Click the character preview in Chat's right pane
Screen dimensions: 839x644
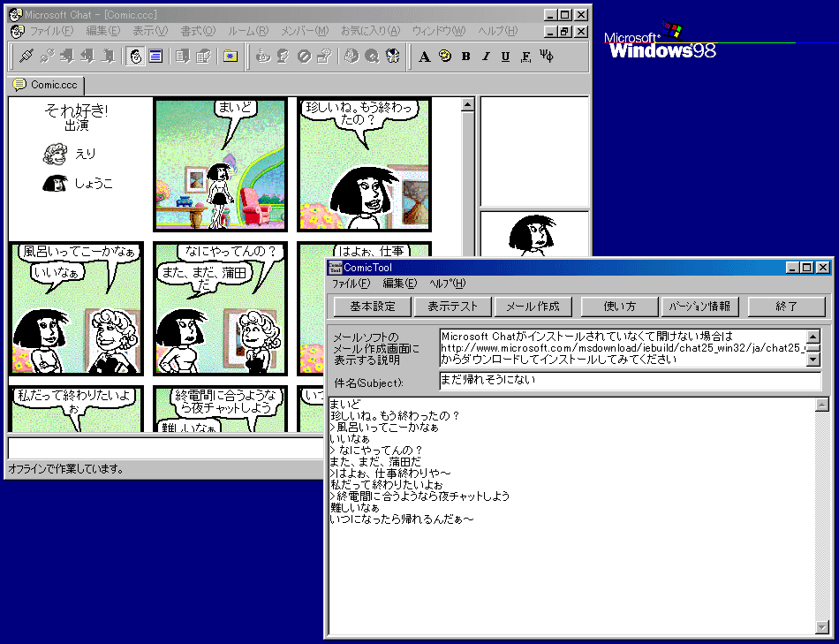(x=535, y=234)
